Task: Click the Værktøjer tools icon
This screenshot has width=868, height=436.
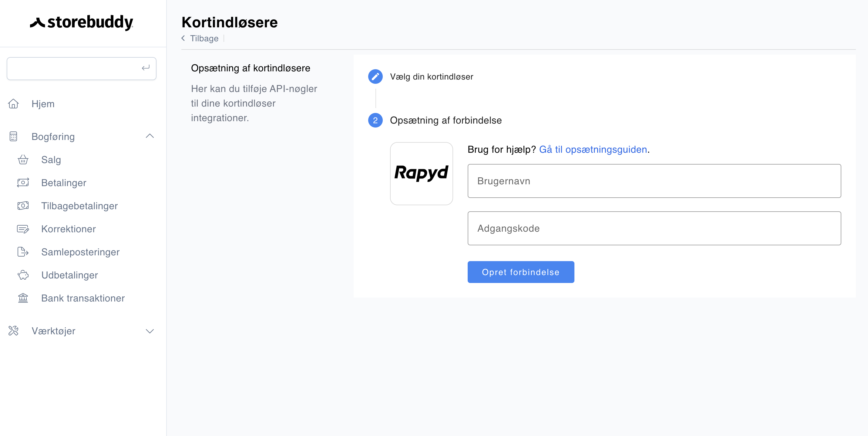Action: tap(13, 331)
